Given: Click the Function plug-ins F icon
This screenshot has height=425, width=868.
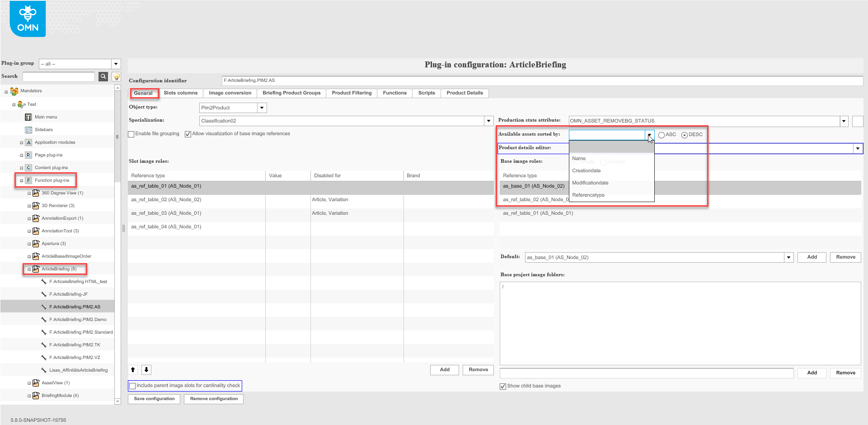Looking at the screenshot, I should click(x=28, y=180).
